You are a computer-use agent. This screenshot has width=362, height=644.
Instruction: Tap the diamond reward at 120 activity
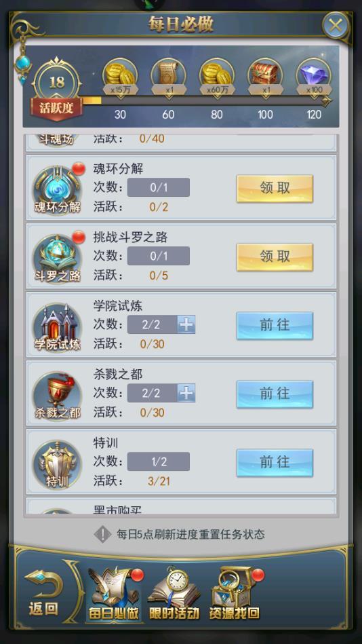(314, 77)
